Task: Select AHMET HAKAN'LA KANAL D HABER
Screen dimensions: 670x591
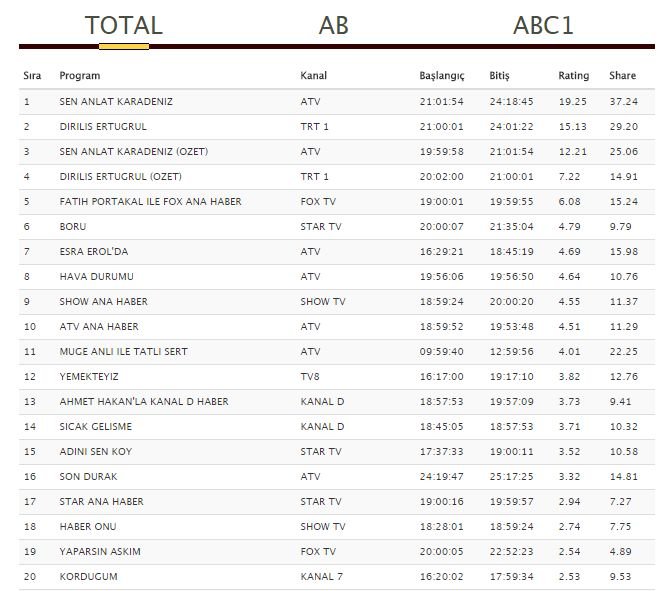Action: [144, 402]
